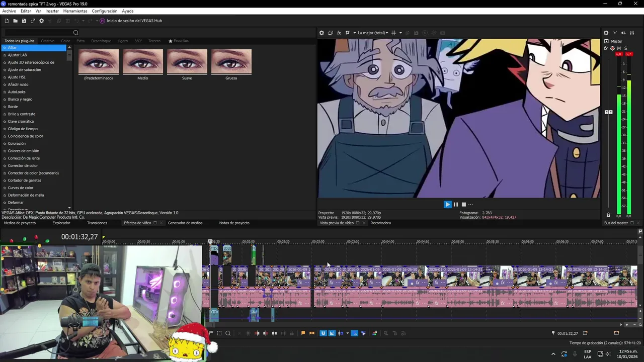Image resolution: width=644 pixels, height=362 pixels.
Task: Pause the video preview
Action: click(x=456, y=204)
